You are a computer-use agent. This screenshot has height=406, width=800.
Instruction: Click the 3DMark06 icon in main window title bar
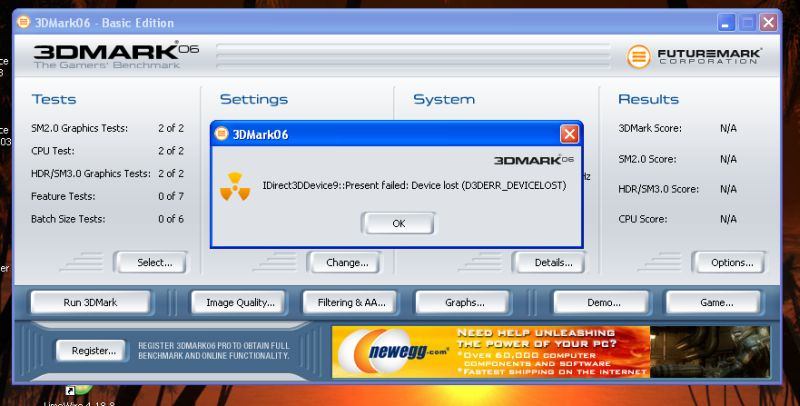(x=23, y=22)
